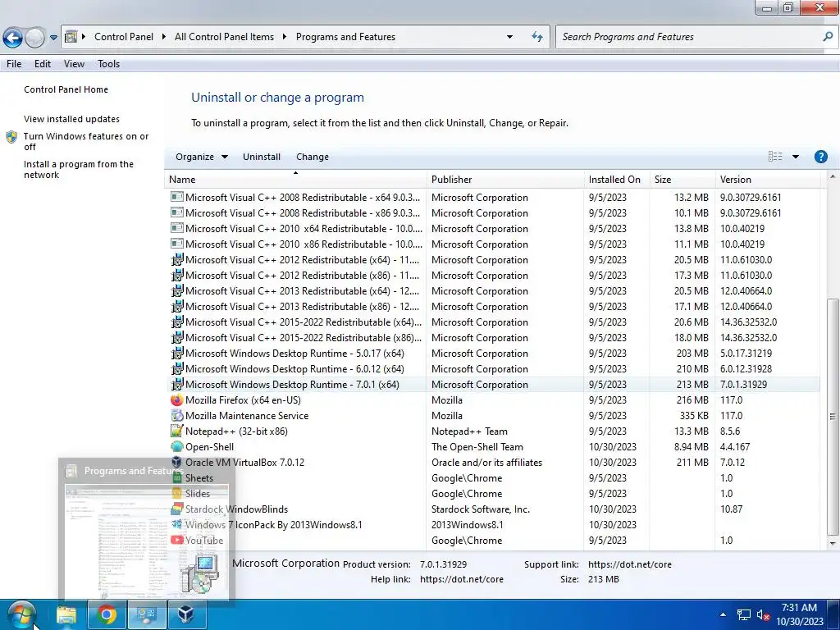Select Microsoft Windows Desktop Runtime - 6.0.12 row

point(492,369)
